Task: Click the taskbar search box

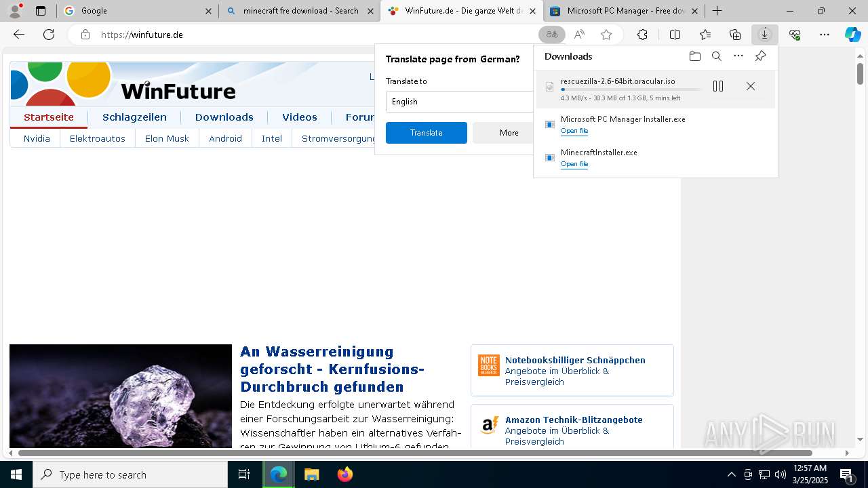Action: click(x=130, y=474)
